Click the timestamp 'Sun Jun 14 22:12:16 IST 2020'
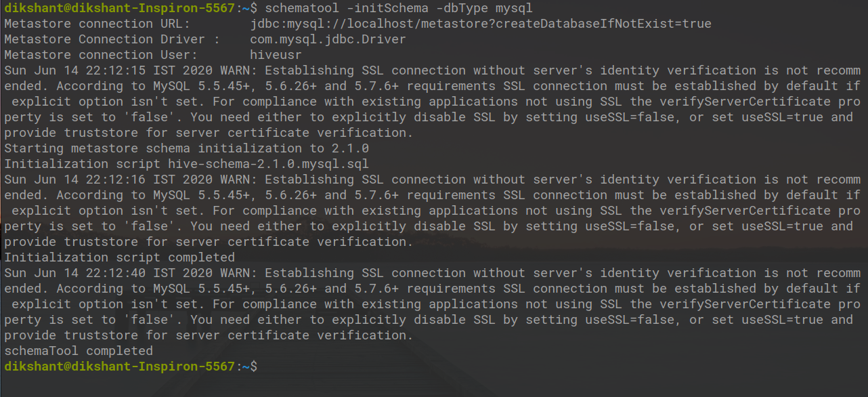The height and width of the screenshot is (397, 868). coord(108,180)
